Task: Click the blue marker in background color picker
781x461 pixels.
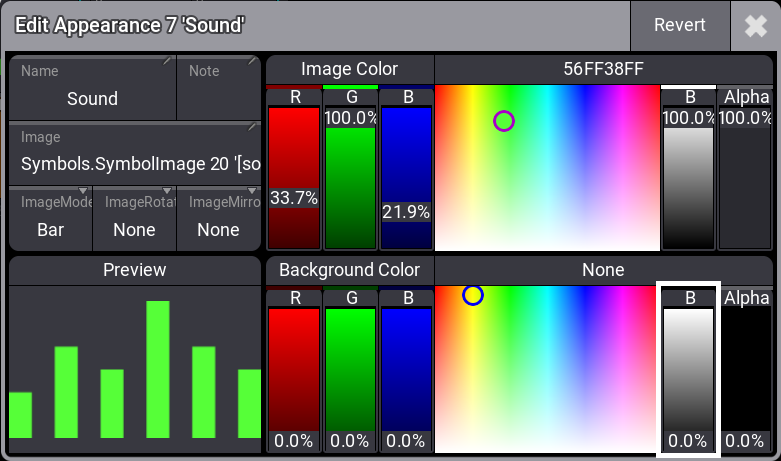Action: (473, 295)
